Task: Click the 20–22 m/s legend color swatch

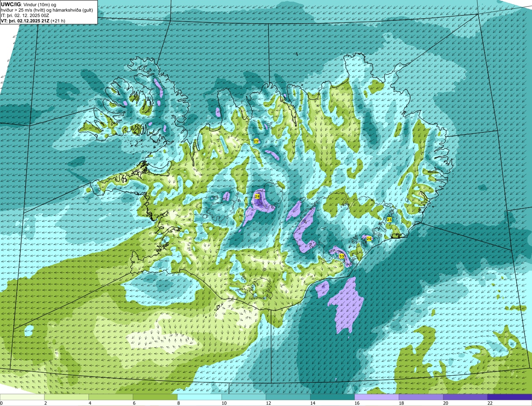Action: 465,397
